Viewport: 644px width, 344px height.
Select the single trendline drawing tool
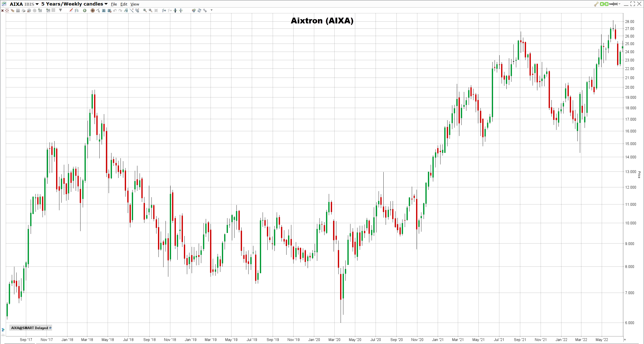132,10
